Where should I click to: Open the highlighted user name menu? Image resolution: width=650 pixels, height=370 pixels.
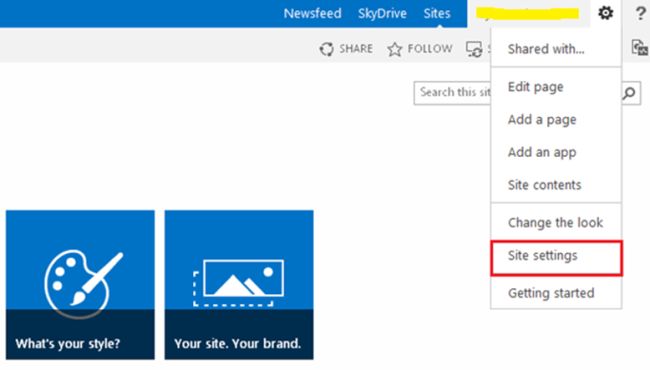point(528,14)
